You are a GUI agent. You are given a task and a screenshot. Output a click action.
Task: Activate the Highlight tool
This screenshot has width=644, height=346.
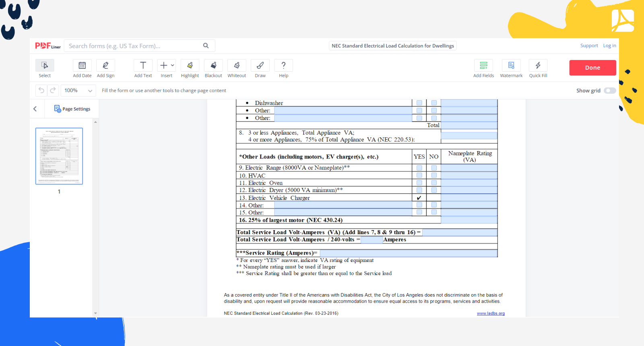point(190,66)
